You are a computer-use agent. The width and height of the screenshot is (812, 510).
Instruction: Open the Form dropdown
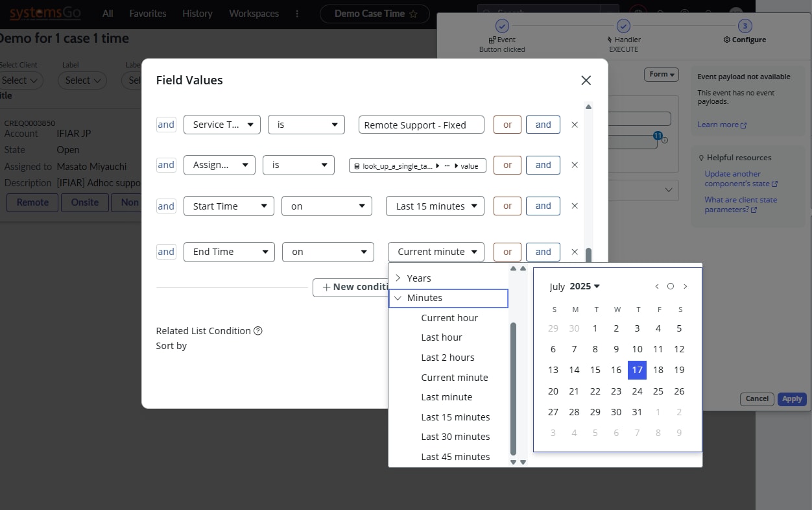[661, 75]
